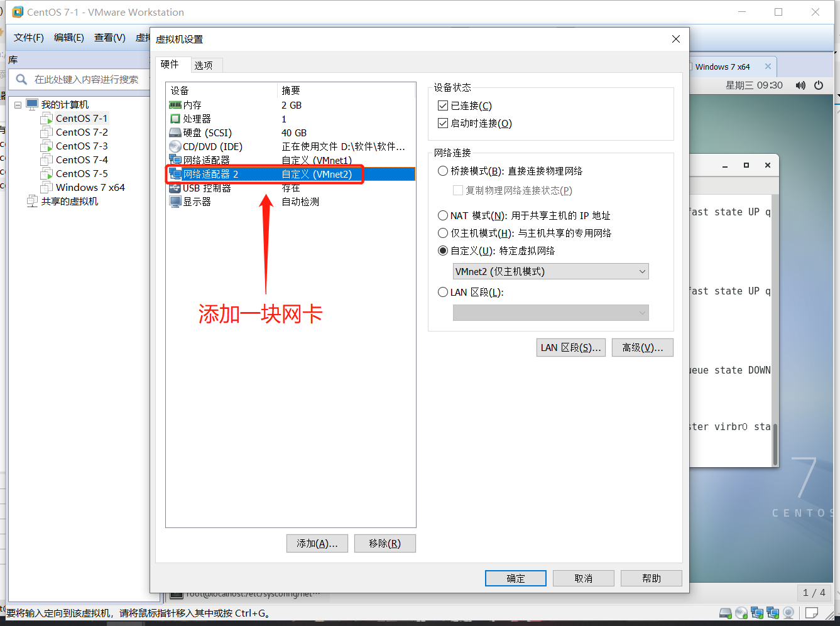Click the 自定义 (VMnet1) summary cell

317,160
